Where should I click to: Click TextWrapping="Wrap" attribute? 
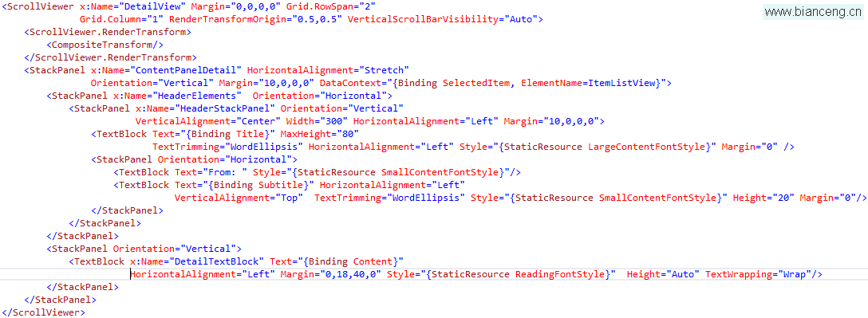click(758, 273)
